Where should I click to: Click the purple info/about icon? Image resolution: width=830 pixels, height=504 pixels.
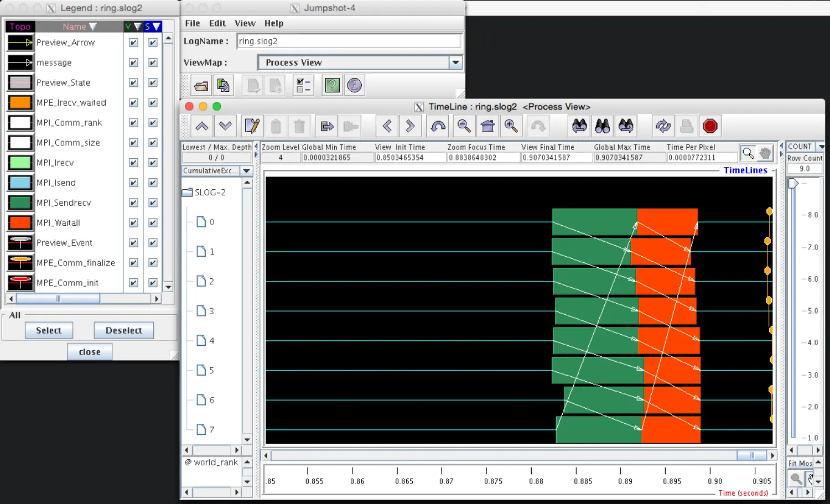coord(354,86)
